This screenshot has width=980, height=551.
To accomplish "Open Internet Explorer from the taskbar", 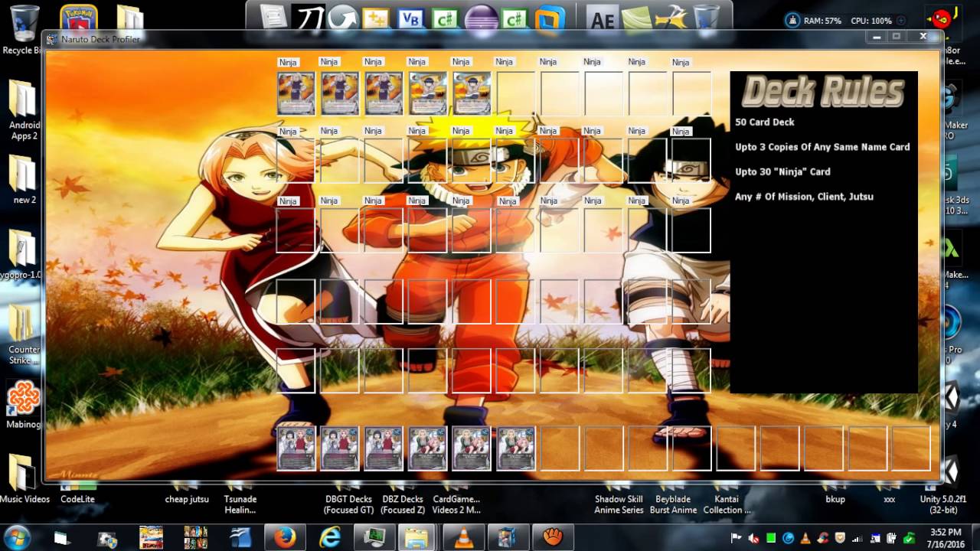I will click(330, 537).
